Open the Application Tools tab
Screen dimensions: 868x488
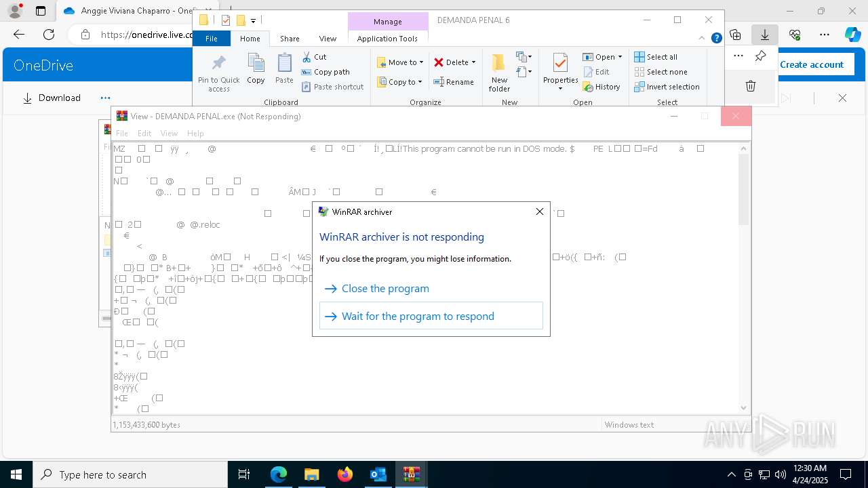pyautogui.click(x=387, y=39)
